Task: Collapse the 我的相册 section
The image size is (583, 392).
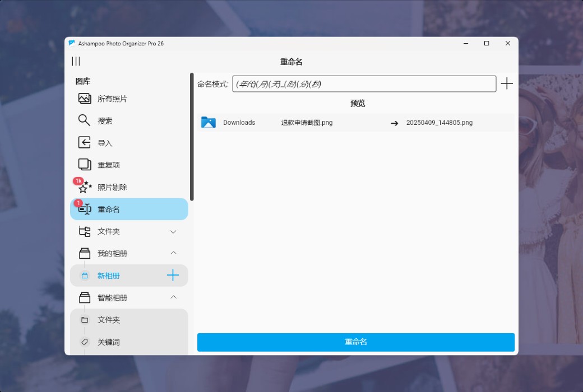Action: (x=174, y=253)
